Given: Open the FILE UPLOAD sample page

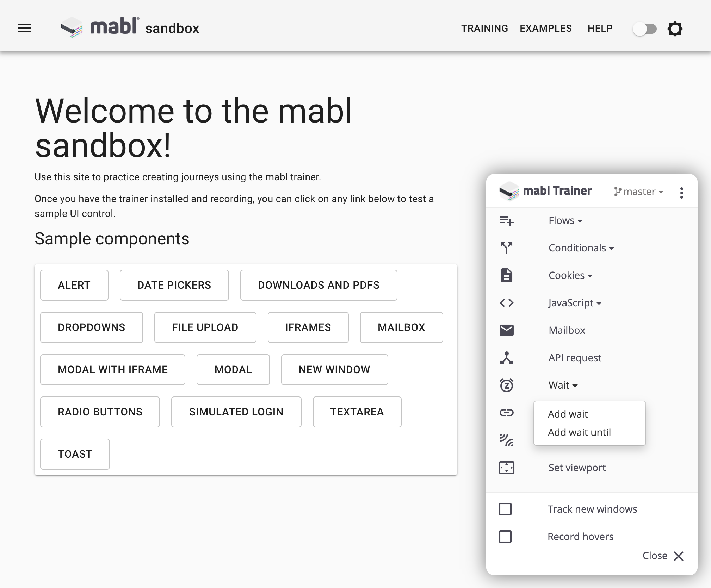Looking at the screenshot, I should (205, 327).
